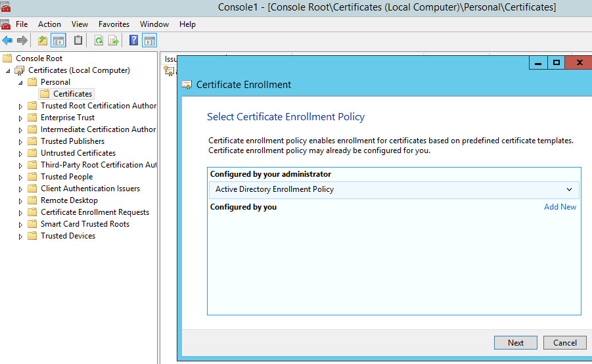Viewport: 592px width, 364px height.
Task: Collapse the Personal tree node
Action: point(20,83)
